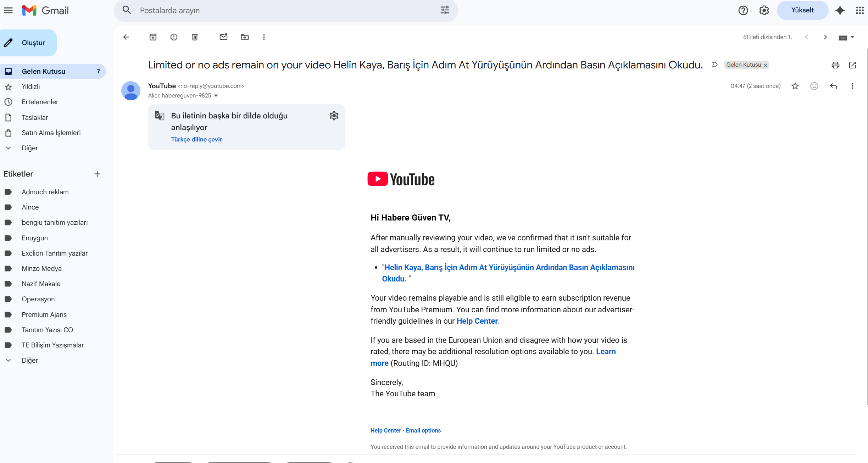Viewport: 868px width, 463px height.
Task: Open Email options footer link
Action: 423,430
